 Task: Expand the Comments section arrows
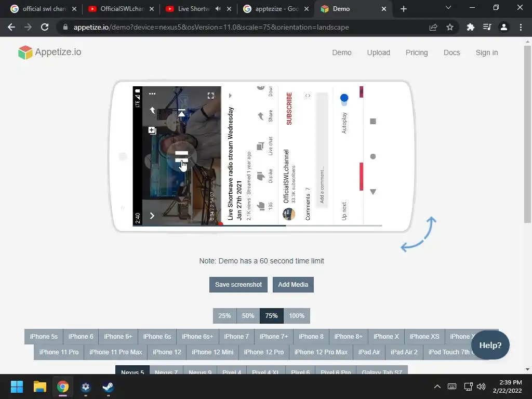tap(308, 96)
